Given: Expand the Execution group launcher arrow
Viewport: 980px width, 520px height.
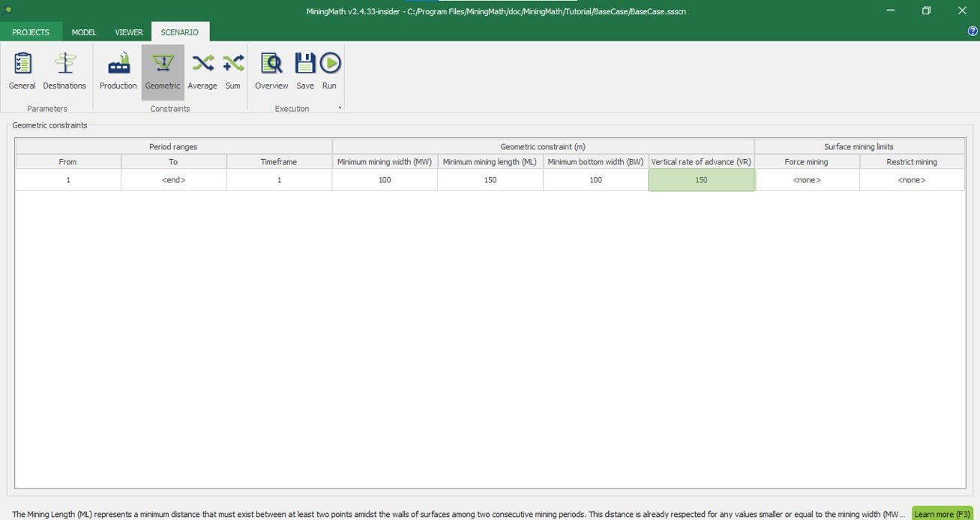Looking at the screenshot, I should 340,108.
